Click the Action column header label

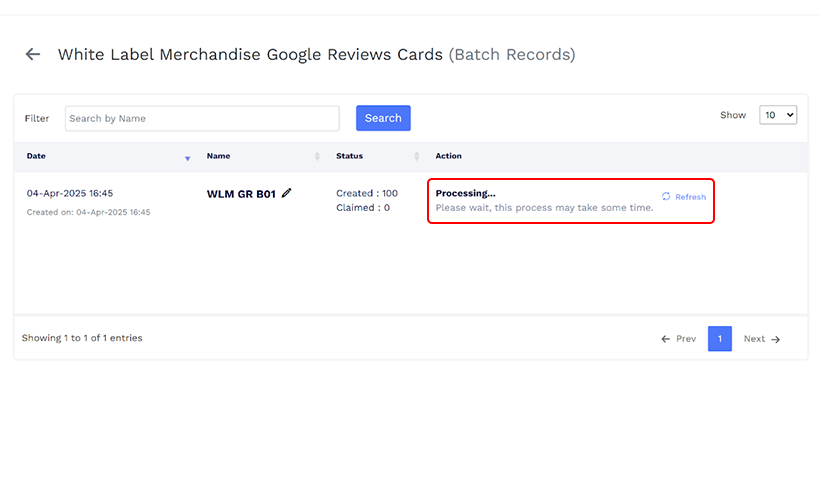click(448, 156)
